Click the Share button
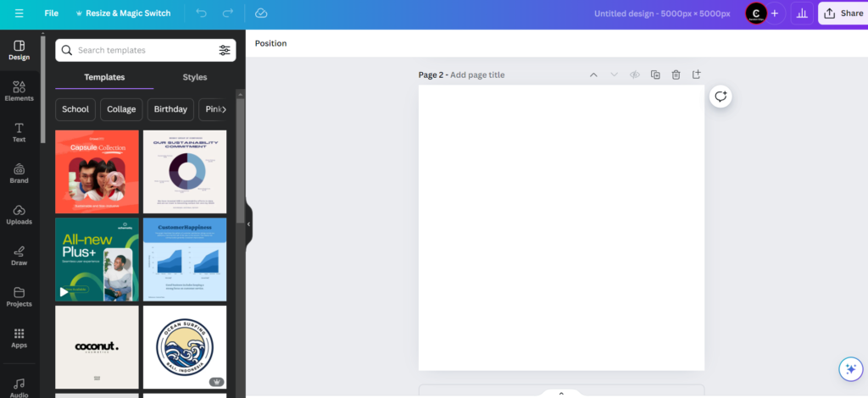868x398 pixels. 843,14
